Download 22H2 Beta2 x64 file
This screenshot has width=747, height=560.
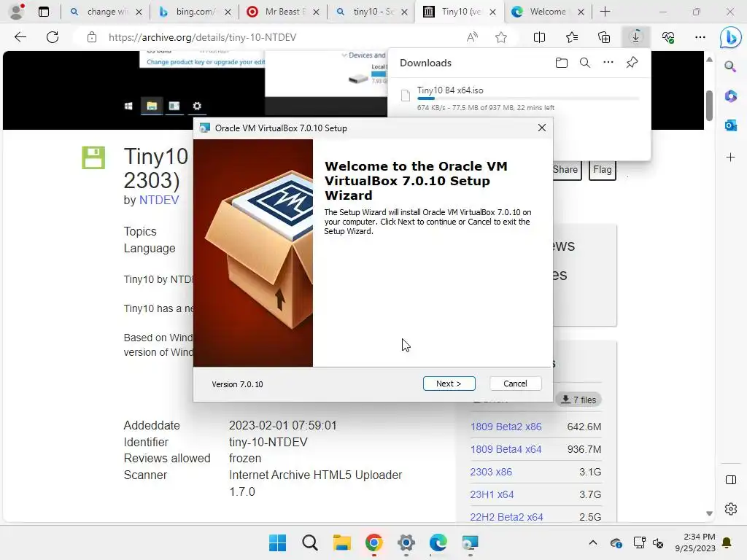click(506, 517)
